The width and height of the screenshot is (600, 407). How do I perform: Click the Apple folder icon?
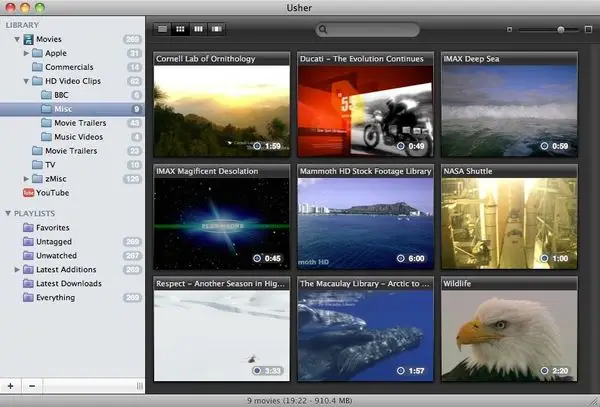tap(38, 53)
